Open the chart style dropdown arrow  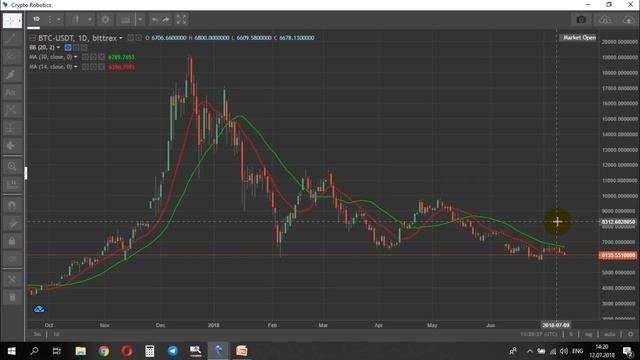point(89,19)
